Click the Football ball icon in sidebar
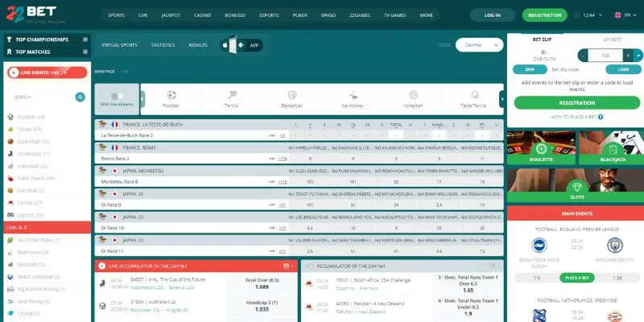 [10, 117]
